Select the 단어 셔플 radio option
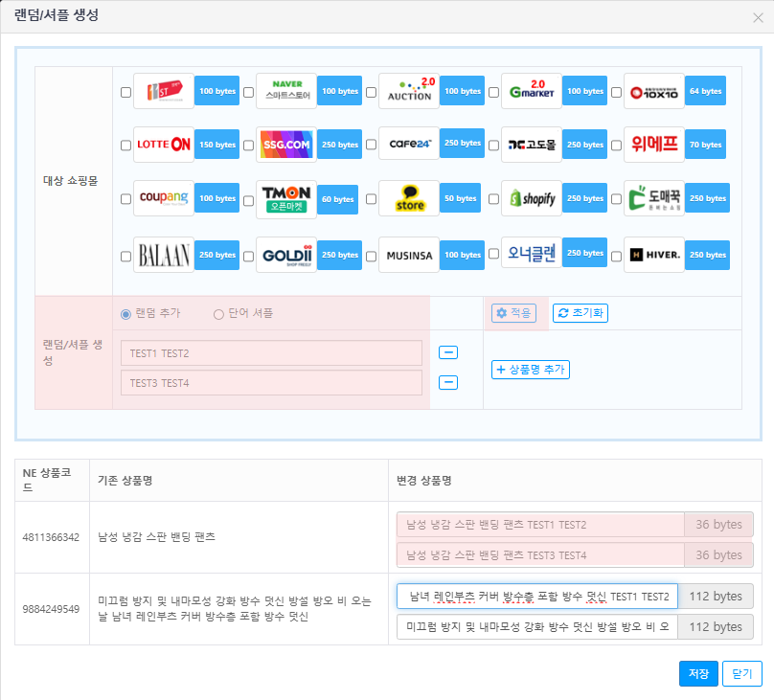Image resolution: width=774 pixels, height=700 pixels. click(218, 314)
